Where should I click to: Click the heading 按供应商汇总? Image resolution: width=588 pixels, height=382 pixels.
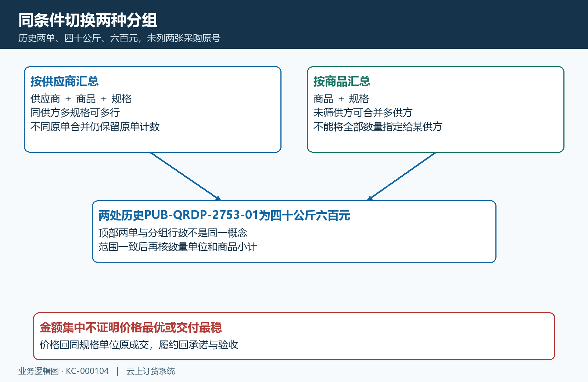point(65,81)
